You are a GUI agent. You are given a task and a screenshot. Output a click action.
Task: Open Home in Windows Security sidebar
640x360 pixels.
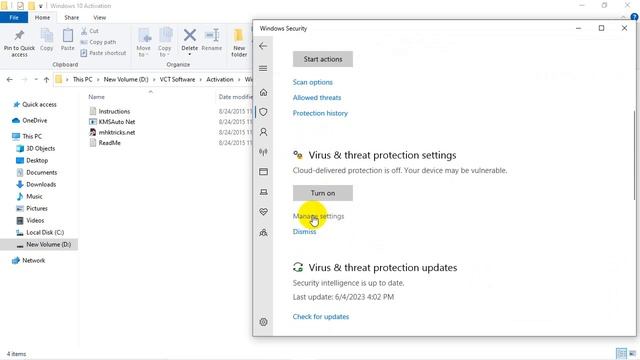(263, 92)
